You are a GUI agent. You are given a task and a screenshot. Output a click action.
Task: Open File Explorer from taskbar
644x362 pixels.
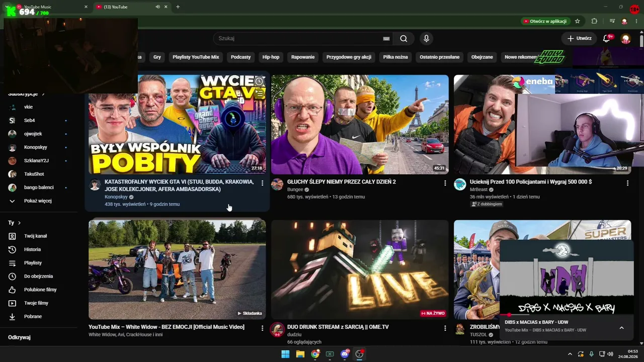click(x=300, y=354)
